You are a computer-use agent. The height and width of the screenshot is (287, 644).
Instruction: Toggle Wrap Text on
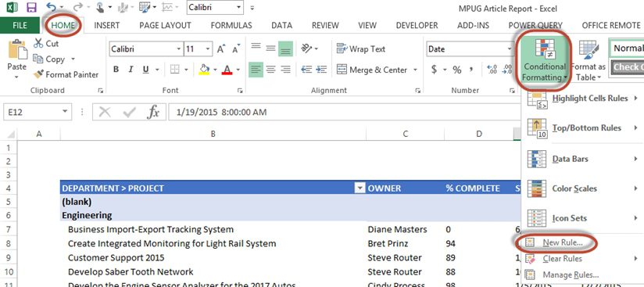pyautogui.click(x=361, y=49)
